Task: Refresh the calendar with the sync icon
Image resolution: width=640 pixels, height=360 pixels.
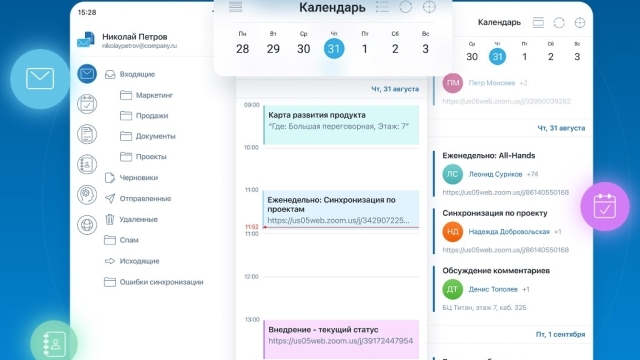Action: 406,7
